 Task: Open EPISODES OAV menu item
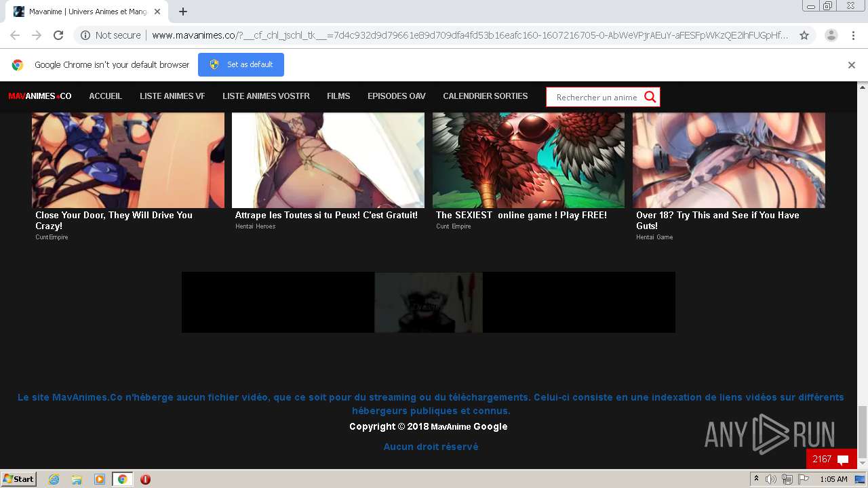click(x=397, y=96)
